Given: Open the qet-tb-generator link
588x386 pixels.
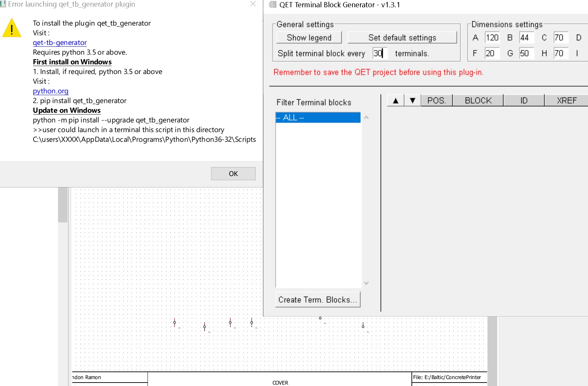Looking at the screenshot, I should coord(60,43).
